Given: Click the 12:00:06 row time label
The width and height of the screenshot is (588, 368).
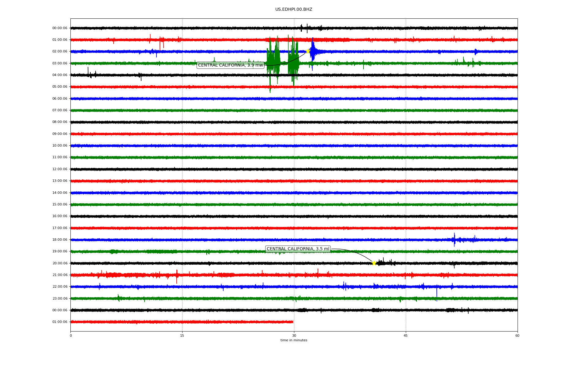Looking at the screenshot, I should point(60,169).
